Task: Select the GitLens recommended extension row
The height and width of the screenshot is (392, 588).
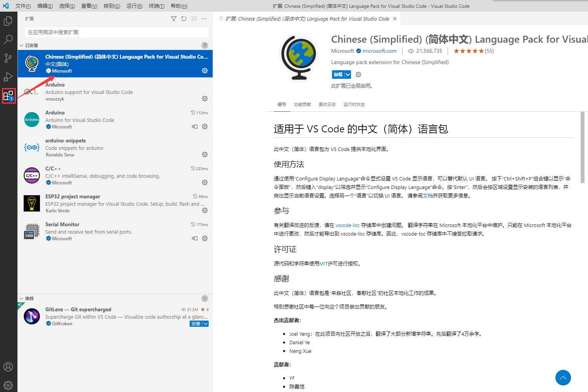Action: click(x=115, y=316)
